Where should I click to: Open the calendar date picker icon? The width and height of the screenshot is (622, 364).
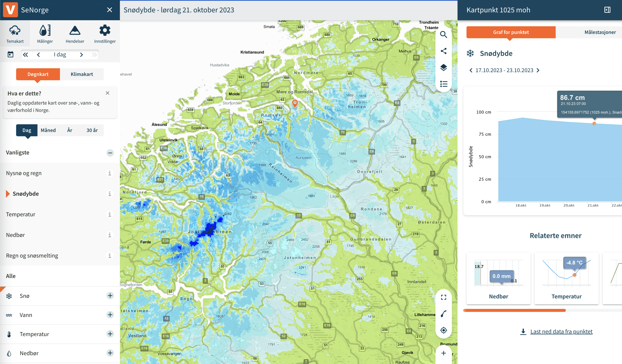coord(10,54)
